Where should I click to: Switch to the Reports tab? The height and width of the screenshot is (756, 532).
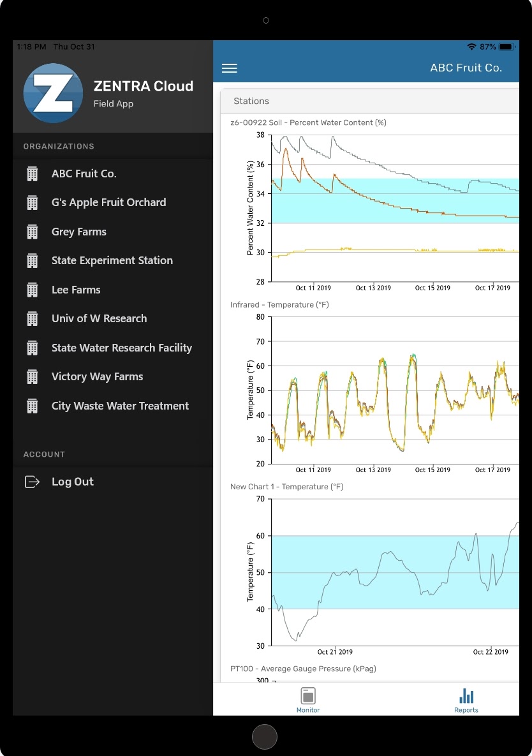click(466, 700)
